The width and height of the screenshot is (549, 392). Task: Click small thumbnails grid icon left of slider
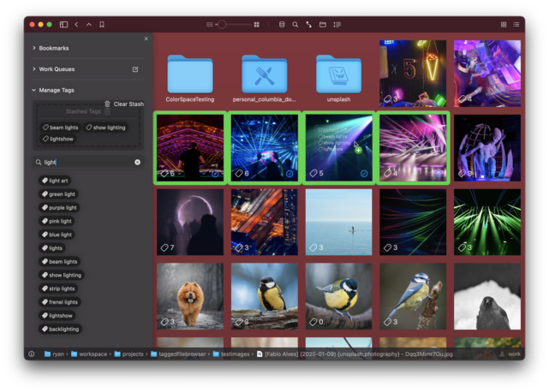[x=209, y=25]
